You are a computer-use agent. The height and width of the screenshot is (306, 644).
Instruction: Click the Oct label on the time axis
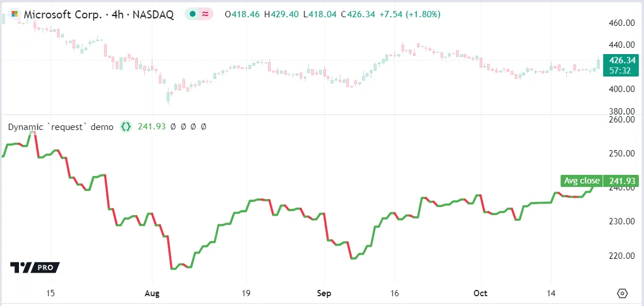481,293
